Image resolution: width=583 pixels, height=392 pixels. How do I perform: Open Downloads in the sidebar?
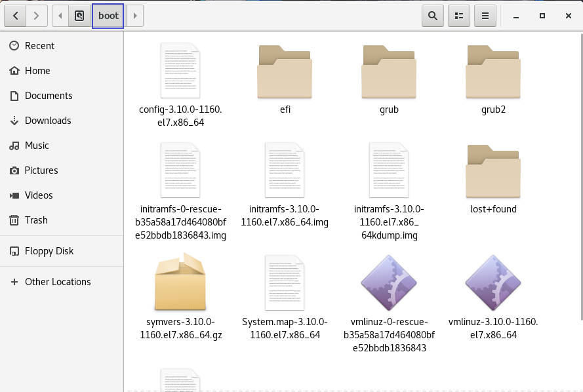click(62, 121)
